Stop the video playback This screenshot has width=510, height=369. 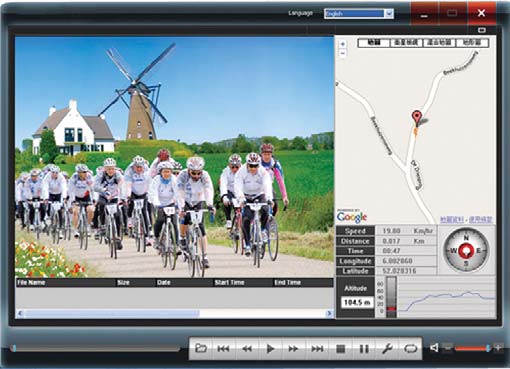pyautogui.click(x=340, y=349)
